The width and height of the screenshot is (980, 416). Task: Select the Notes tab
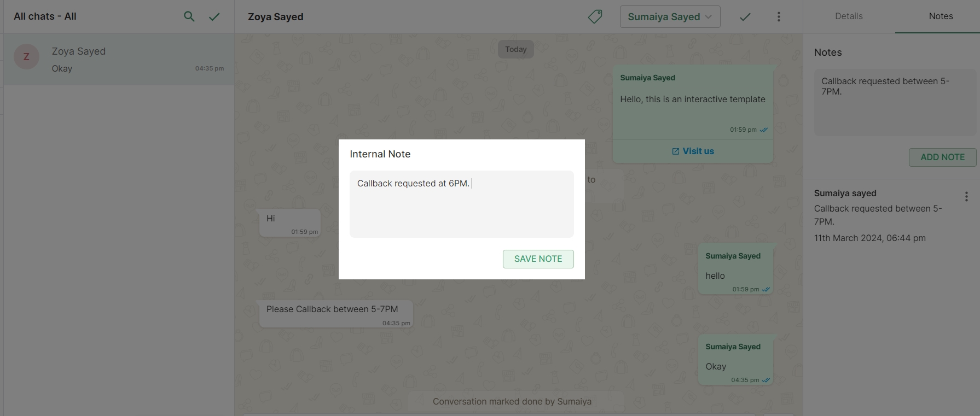point(941,16)
